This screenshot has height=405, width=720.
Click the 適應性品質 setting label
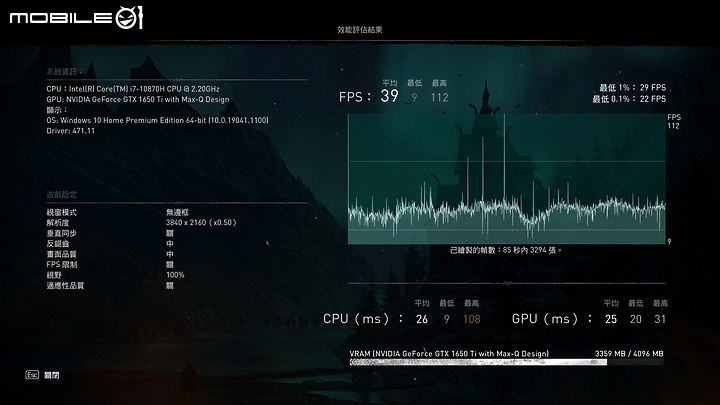[x=65, y=286]
